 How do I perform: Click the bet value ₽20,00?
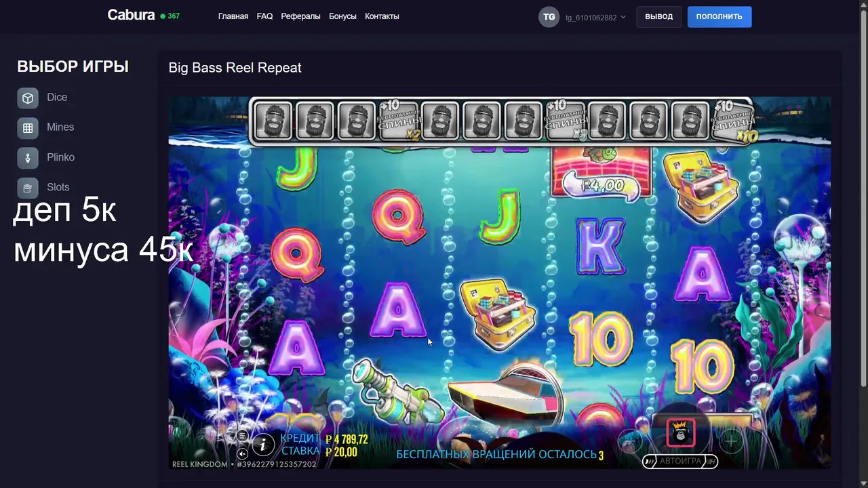[341, 452]
